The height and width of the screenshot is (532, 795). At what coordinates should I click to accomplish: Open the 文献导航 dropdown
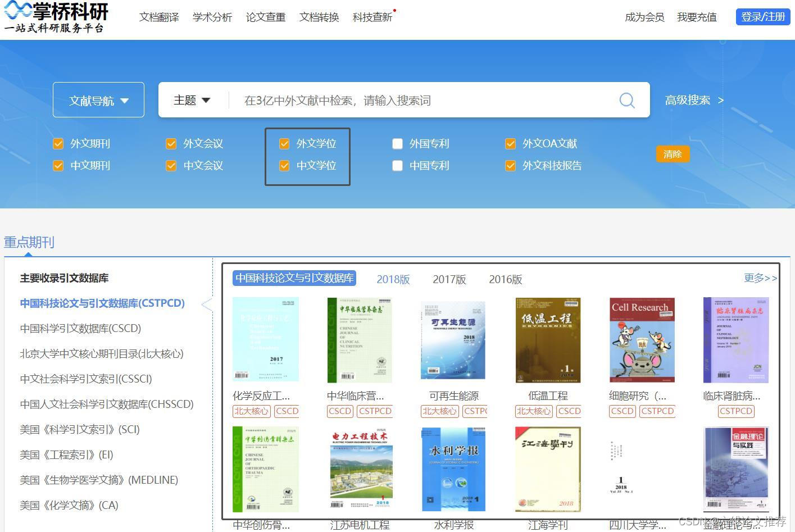pyautogui.click(x=99, y=100)
